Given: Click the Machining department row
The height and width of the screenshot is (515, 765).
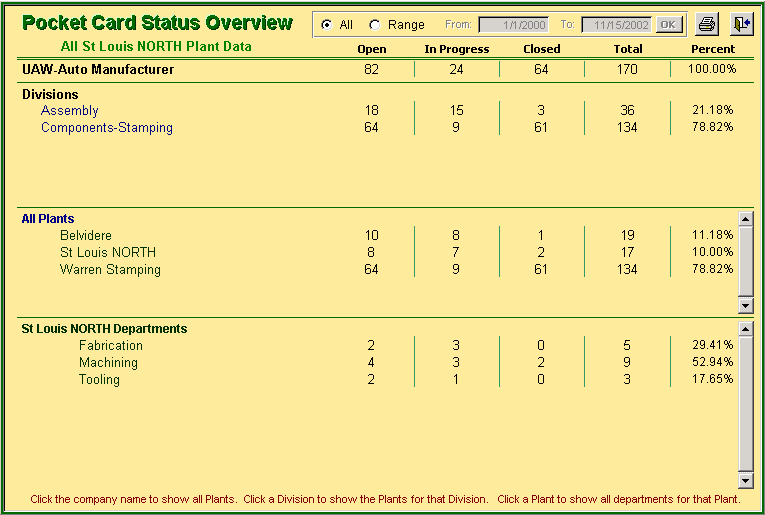Looking at the screenshot, I should 108,362.
